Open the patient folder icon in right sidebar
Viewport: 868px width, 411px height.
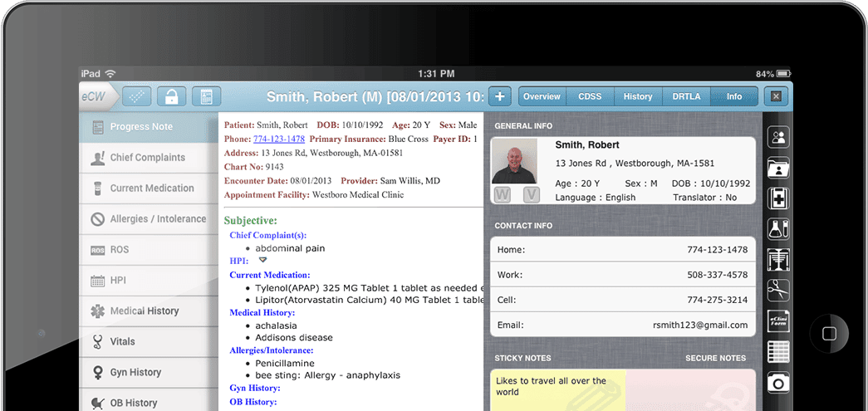tap(778, 168)
